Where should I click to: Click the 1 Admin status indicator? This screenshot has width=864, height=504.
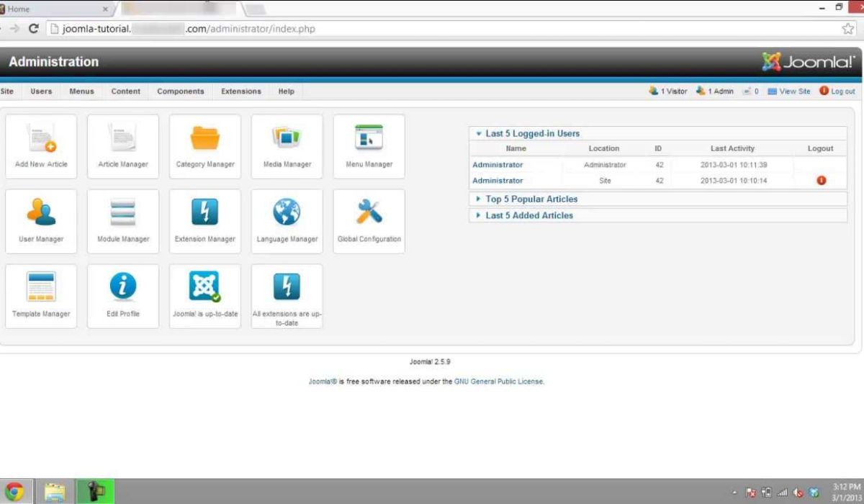pos(714,91)
